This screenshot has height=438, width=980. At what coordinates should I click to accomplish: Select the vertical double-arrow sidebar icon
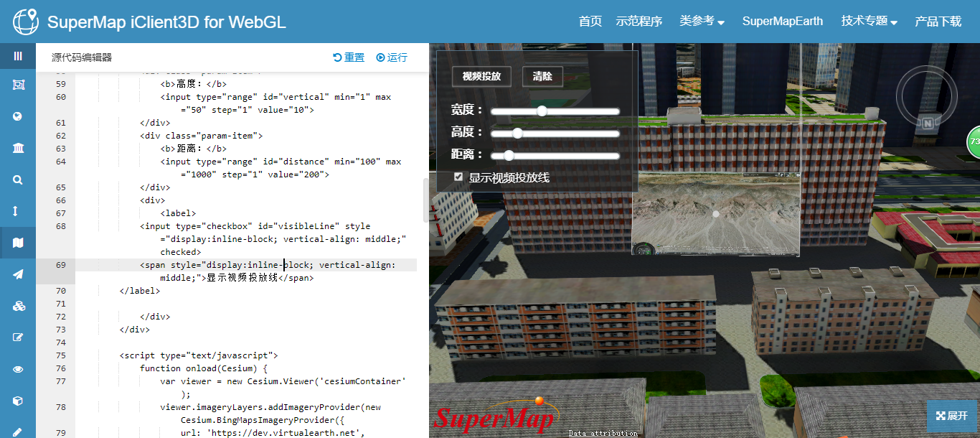(x=16, y=211)
